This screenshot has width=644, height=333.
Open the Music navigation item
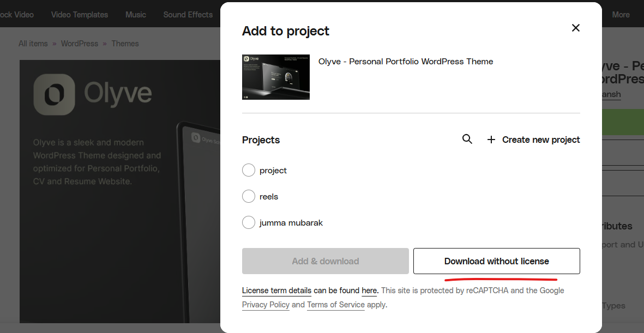(136, 15)
